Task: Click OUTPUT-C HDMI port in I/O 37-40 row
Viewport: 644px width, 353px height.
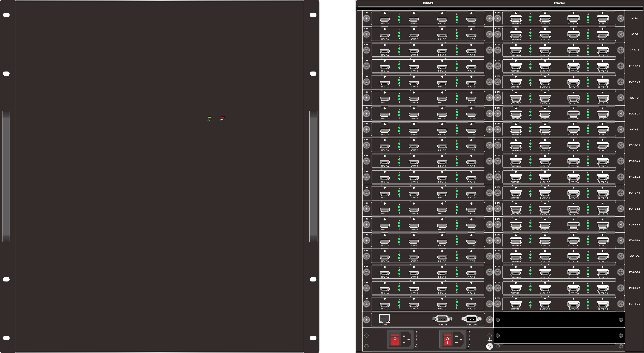Action: (x=573, y=162)
